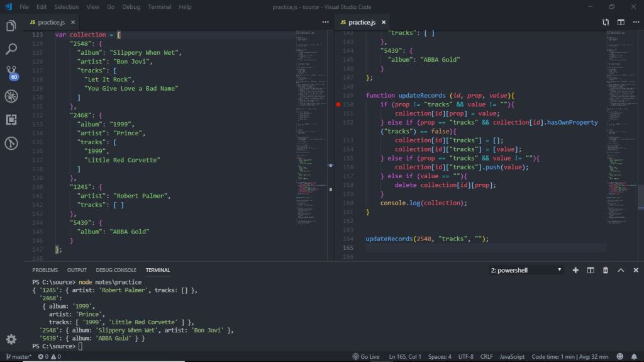Open the powershell terminal selector dropdown

(x=526, y=270)
